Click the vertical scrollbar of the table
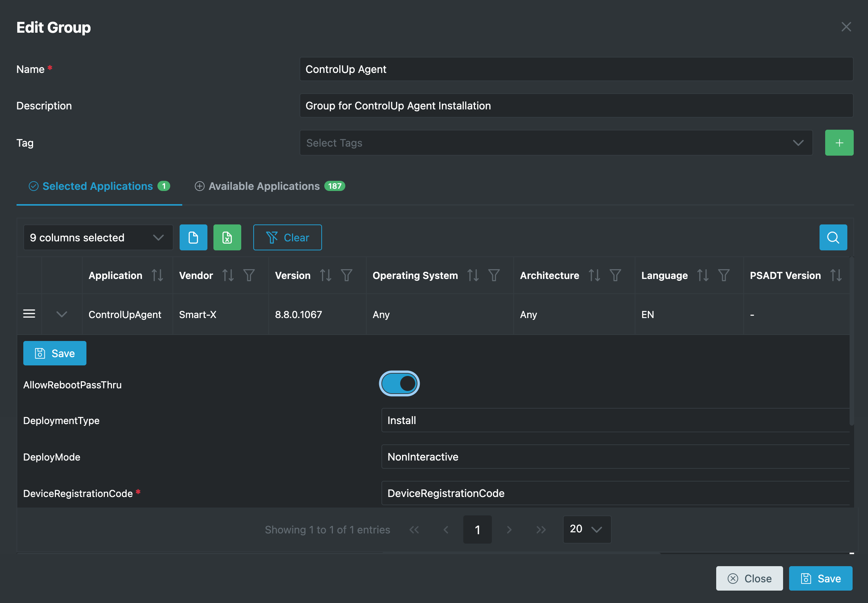Screen dimensions: 868x603 click(x=852, y=341)
